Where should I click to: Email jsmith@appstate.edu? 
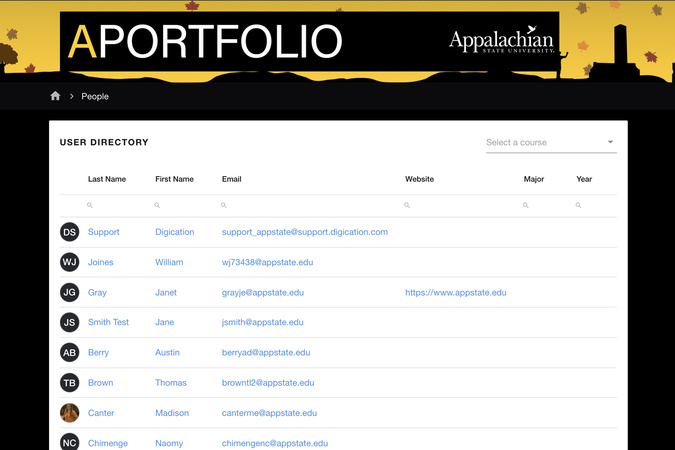[x=263, y=322]
